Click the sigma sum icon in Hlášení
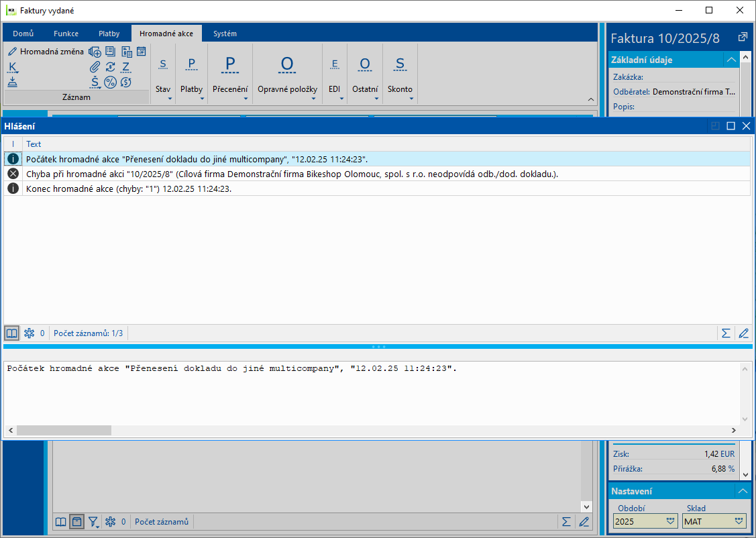 [x=726, y=333]
